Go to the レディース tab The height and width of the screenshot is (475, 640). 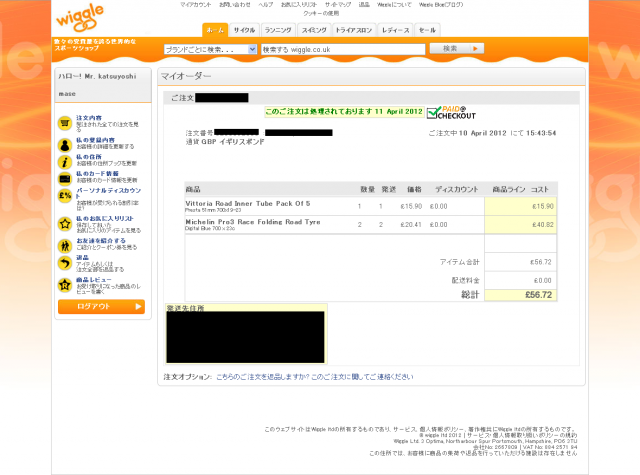[395, 30]
